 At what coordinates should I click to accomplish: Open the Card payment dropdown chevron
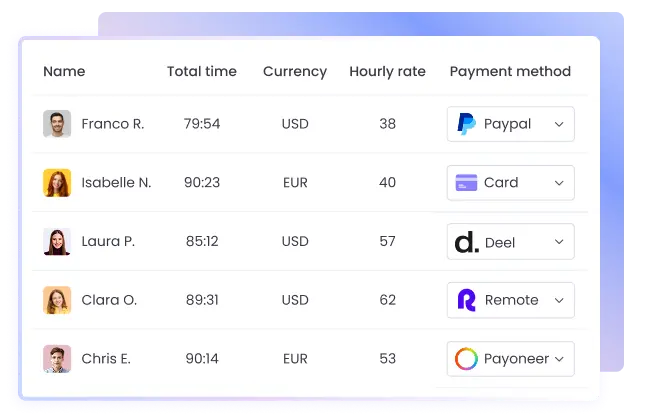(x=559, y=183)
